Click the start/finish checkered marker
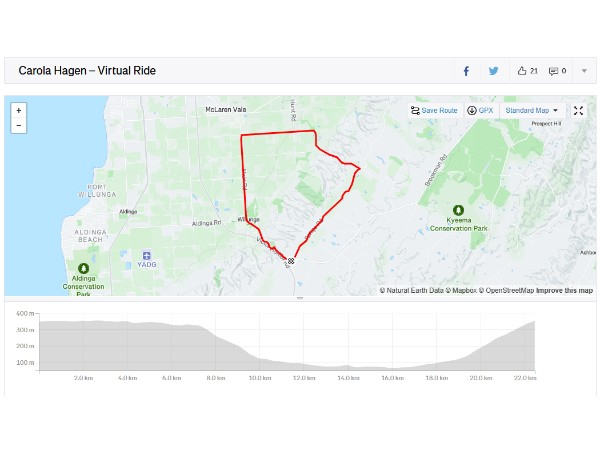The width and height of the screenshot is (600, 450). pyautogui.click(x=291, y=261)
